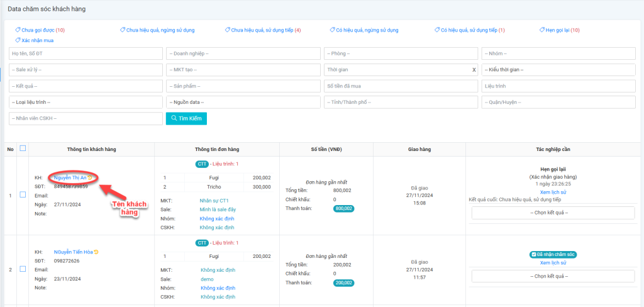Screen dimensions: 644x307
Task: Clear the Thời gian field with X
Action: [474, 70]
